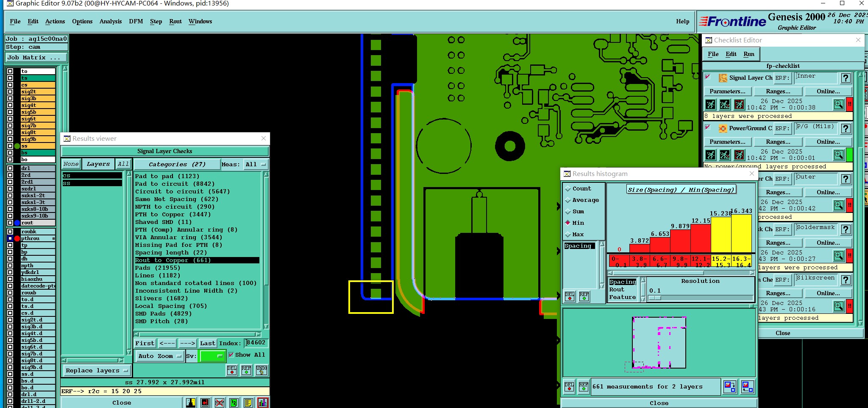Click Close button in Results histogram

[659, 403]
